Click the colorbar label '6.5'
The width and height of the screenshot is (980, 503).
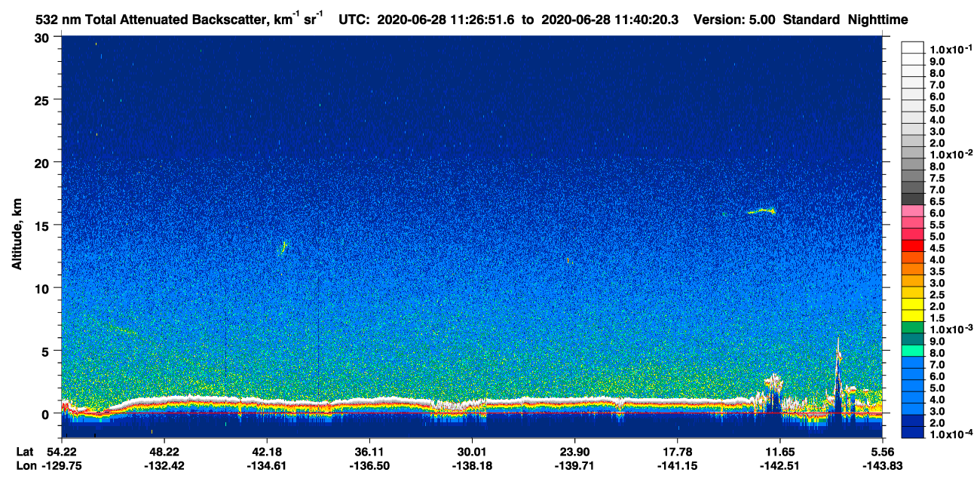point(939,201)
